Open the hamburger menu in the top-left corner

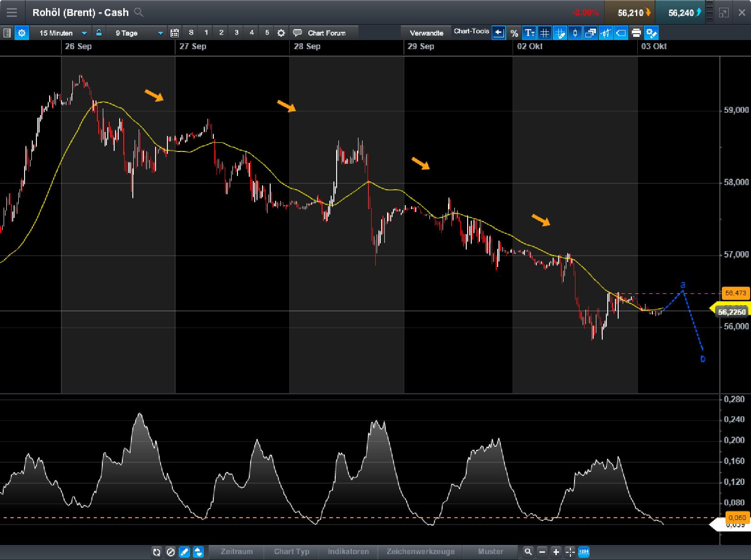coord(11,12)
